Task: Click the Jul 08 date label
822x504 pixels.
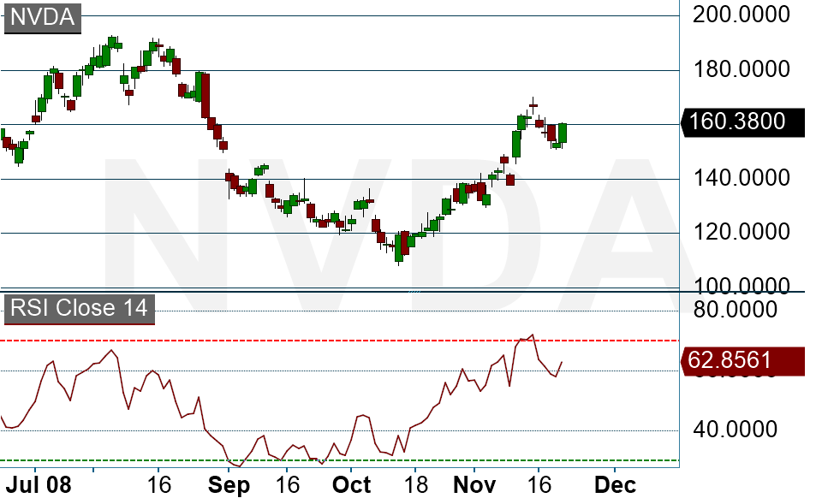Action: pyautogui.click(x=39, y=484)
